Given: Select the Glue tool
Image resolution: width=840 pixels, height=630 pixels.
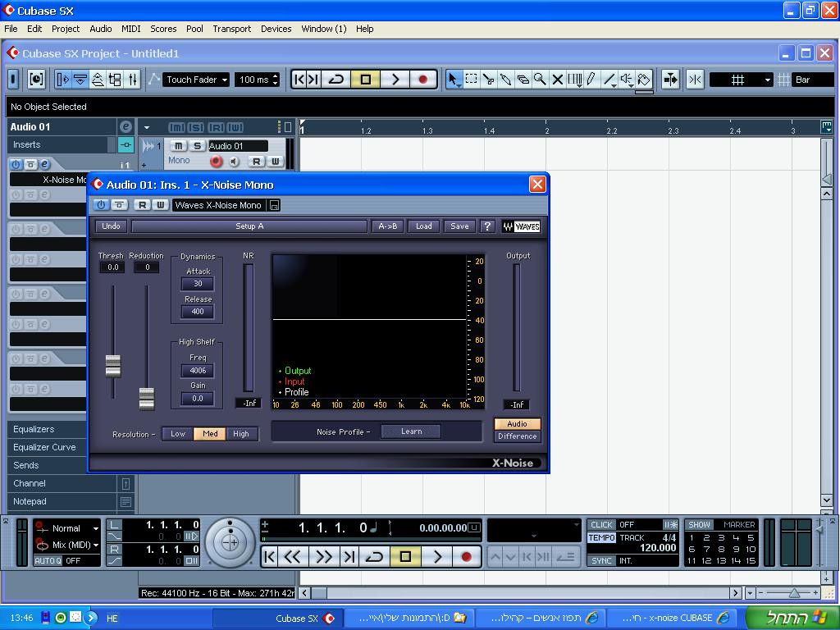Looking at the screenshot, I should click(x=505, y=80).
